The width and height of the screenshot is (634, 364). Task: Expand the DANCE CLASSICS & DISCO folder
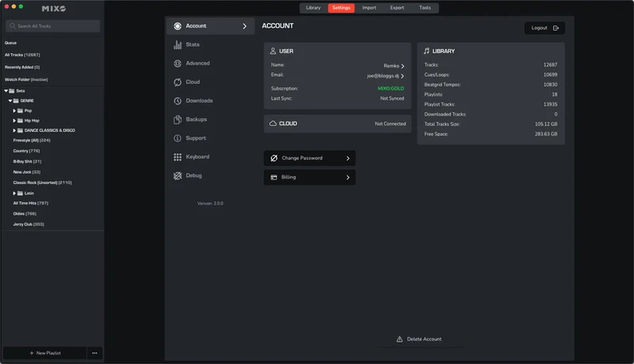tap(14, 131)
